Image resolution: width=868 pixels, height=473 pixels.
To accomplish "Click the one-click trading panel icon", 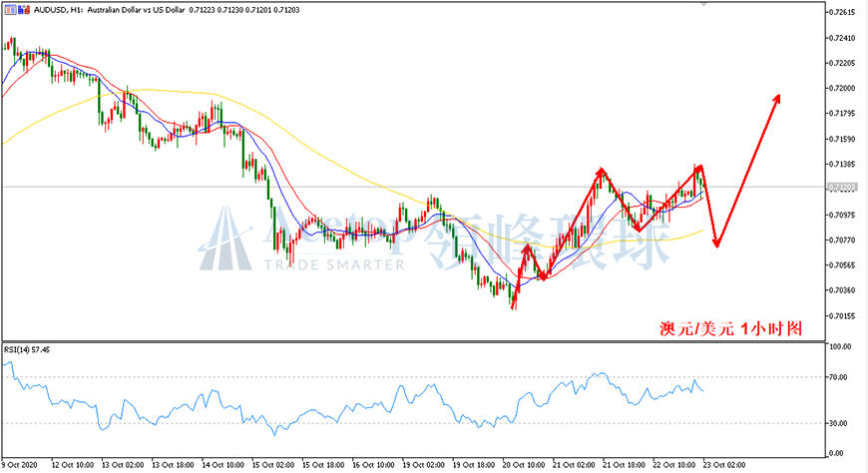I will click(24, 9).
